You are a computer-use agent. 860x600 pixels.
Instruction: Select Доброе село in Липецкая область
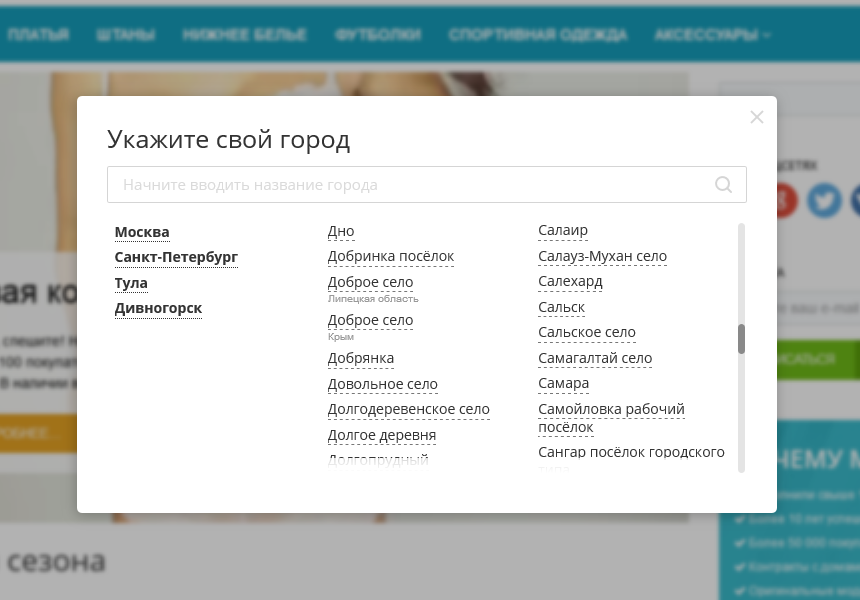pos(370,283)
